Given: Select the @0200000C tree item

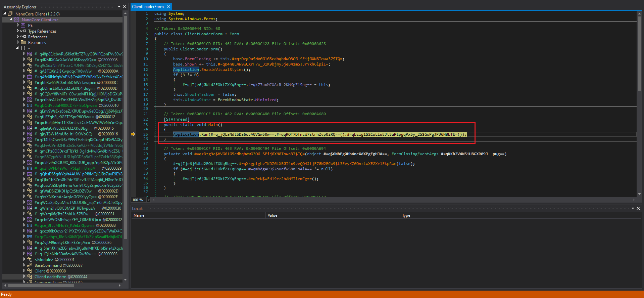Looking at the screenshot, I should tap(76, 83).
